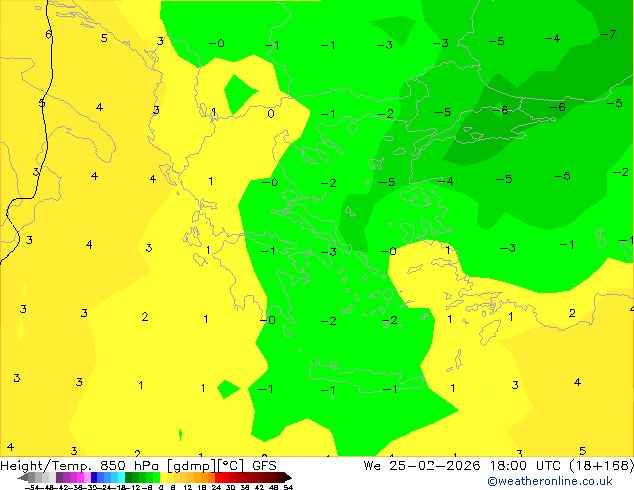Select the darkest green swatch in the legend
The height and width of the screenshot is (490, 634).
129,477
